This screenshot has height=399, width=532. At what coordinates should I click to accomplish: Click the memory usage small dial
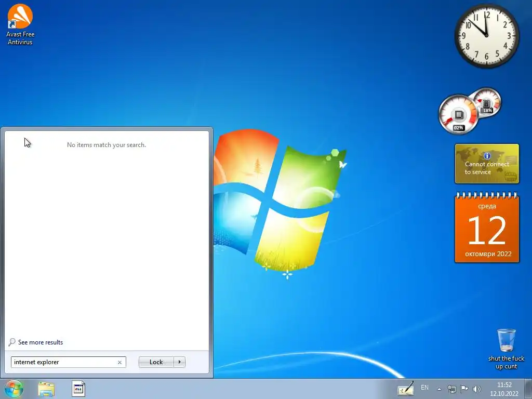pyautogui.click(x=487, y=102)
